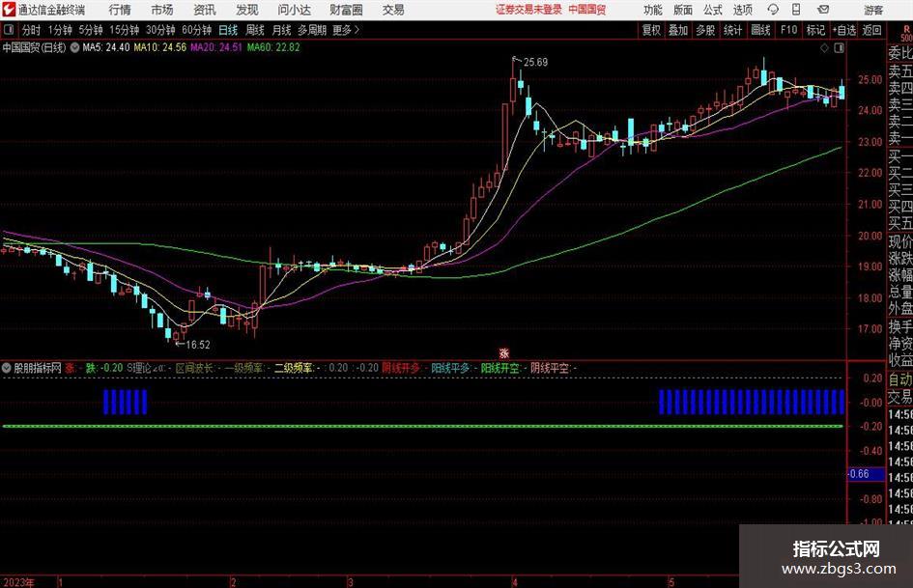
Task: Open the 市场 menu
Action: (162, 10)
